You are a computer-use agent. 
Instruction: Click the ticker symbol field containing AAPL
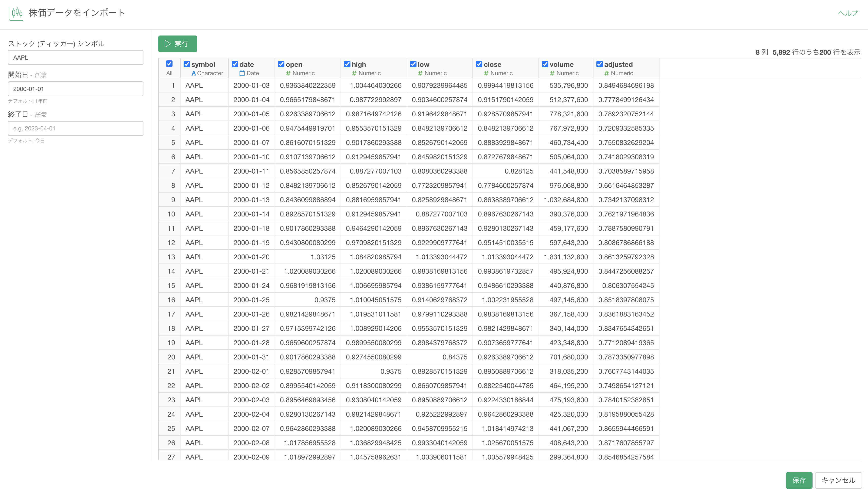(x=76, y=58)
